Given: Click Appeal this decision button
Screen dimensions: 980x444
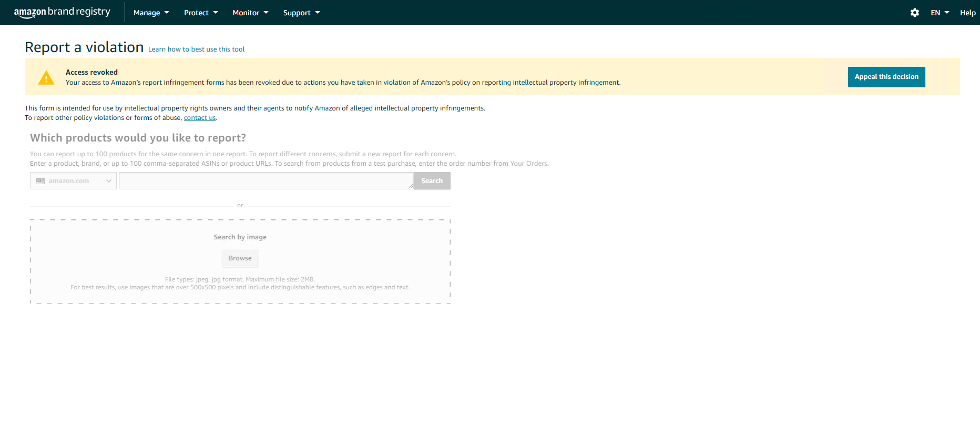Looking at the screenshot, I should (x=886, y=77).
